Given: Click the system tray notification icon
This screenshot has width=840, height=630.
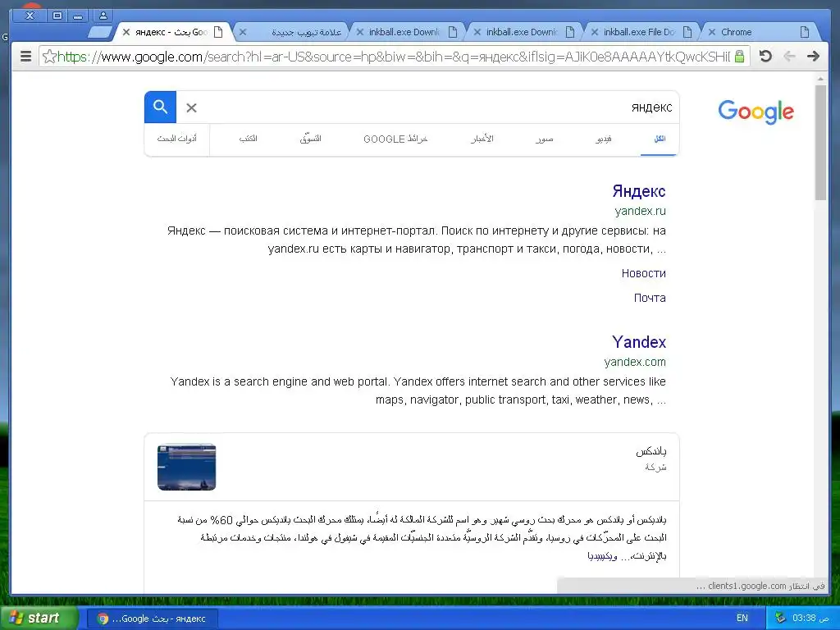Looking at the screenshot, I should click(x=781, y=618).
